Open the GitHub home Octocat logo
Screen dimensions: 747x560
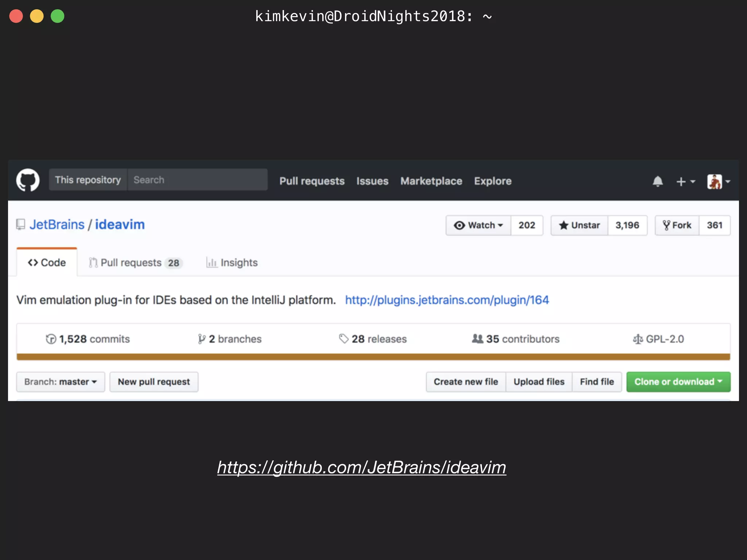(x=28, y=180)
